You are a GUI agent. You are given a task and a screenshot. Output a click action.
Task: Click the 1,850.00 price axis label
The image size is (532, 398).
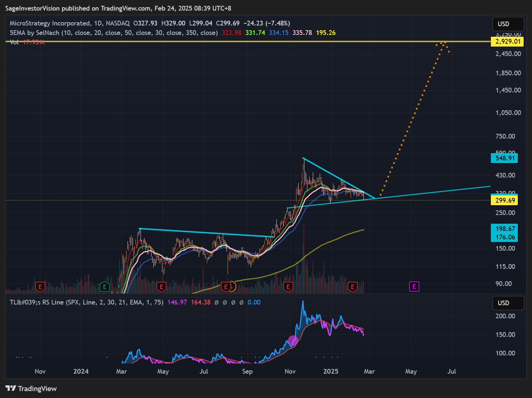508,73
